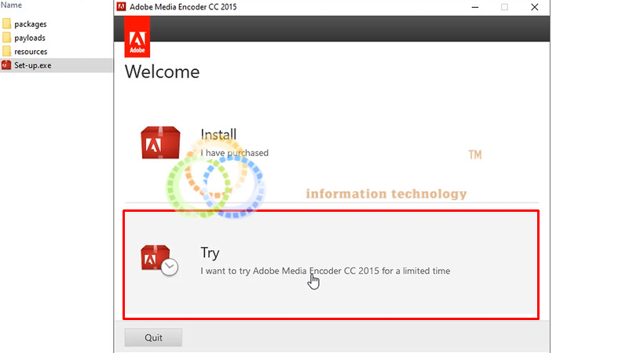
Task: Select the 'packages' folder name
Action: click(x=31, y=24)
